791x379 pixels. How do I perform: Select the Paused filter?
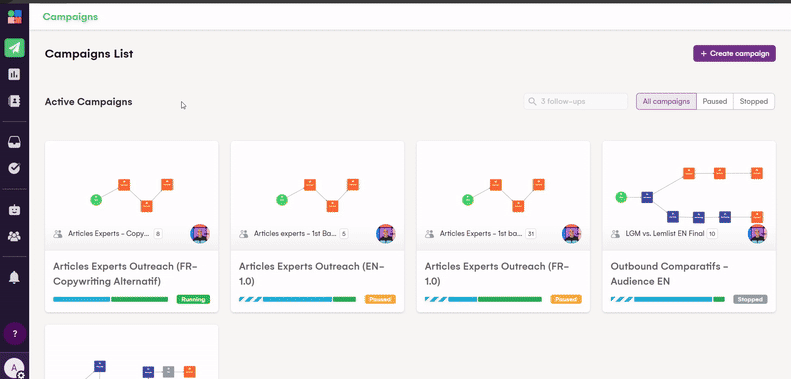714,101
